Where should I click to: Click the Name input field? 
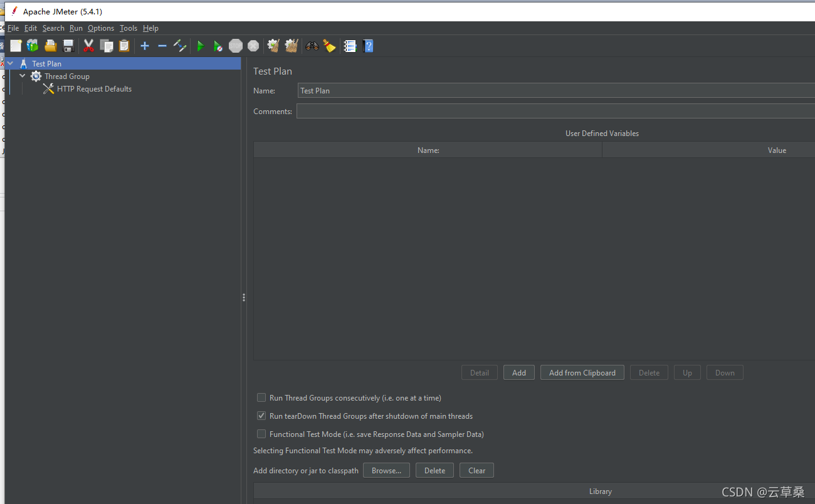point(556,90)
